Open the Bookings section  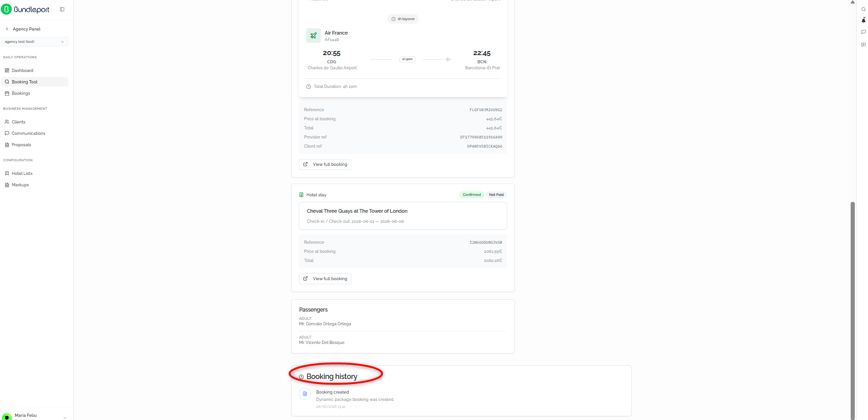[x=35, y=93]
